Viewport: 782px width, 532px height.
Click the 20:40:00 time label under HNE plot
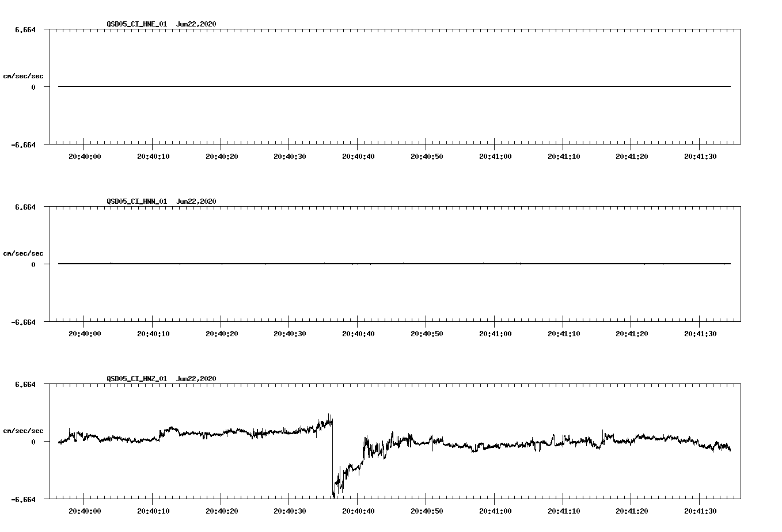tap(85, 157)
